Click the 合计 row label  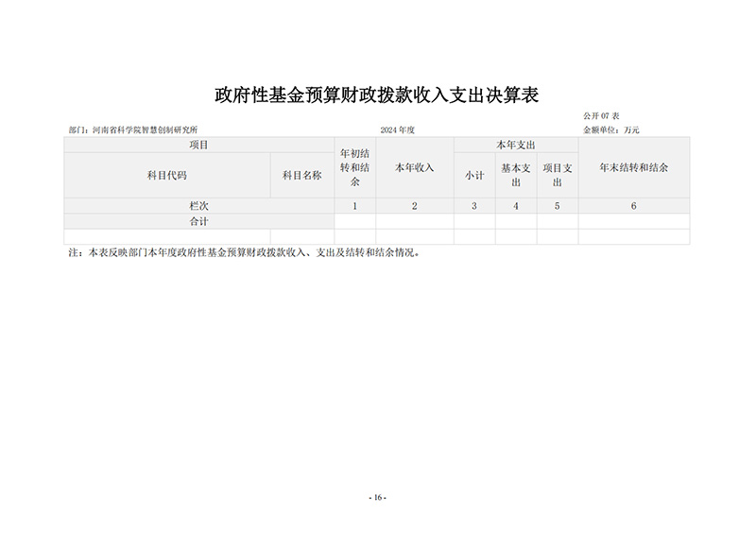198,221
